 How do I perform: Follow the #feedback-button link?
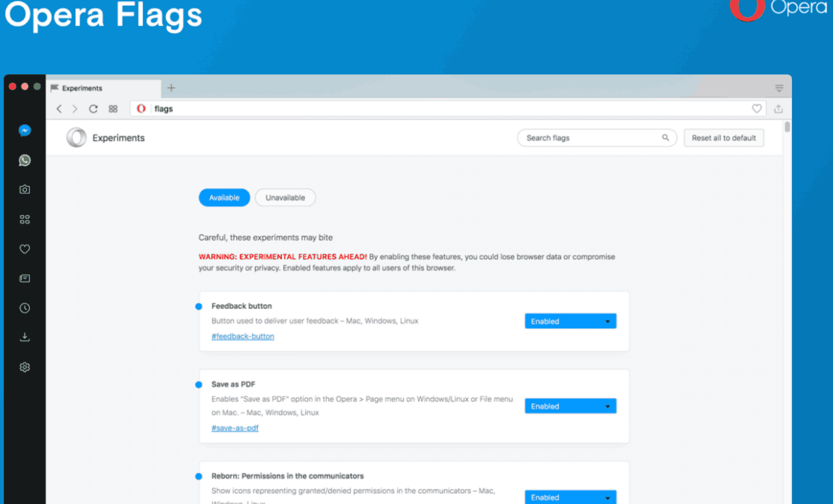tap(243, 336)
